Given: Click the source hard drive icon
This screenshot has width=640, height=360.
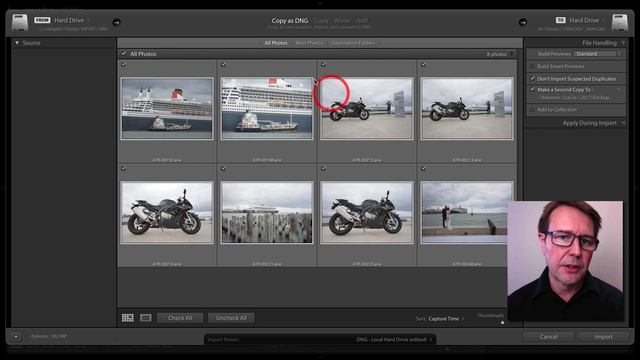Looking at the screenshot, I should [x=20, y=22].
